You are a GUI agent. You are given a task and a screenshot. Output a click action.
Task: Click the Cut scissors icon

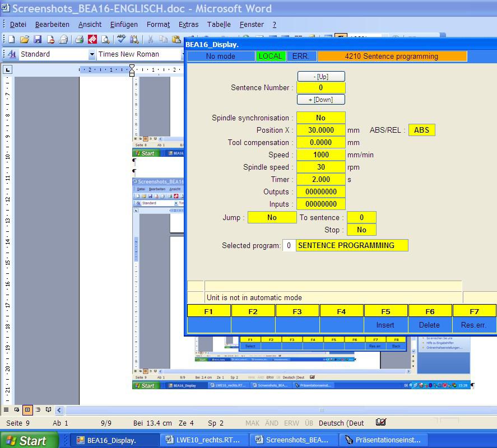151,39
